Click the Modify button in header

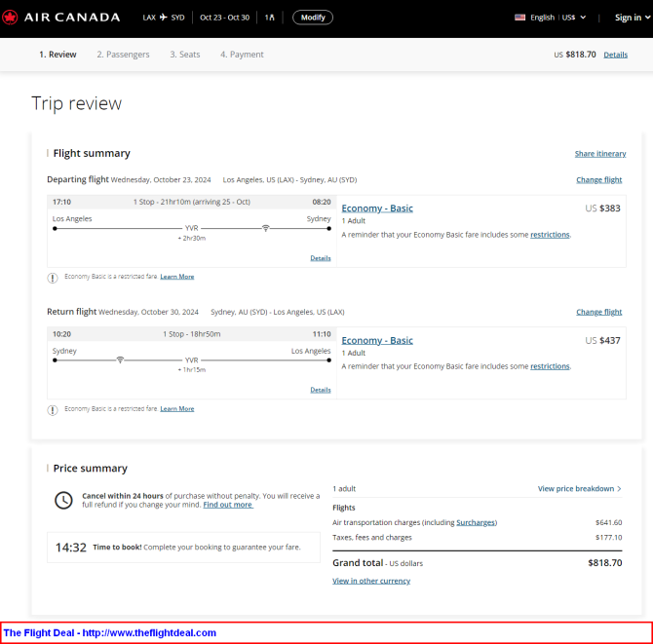pos(313,18)
